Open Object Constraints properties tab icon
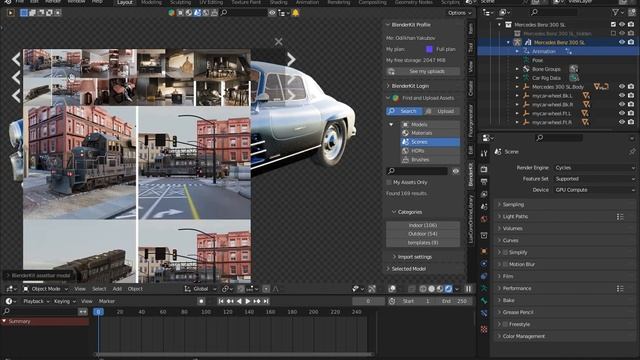 coord(484,276)
